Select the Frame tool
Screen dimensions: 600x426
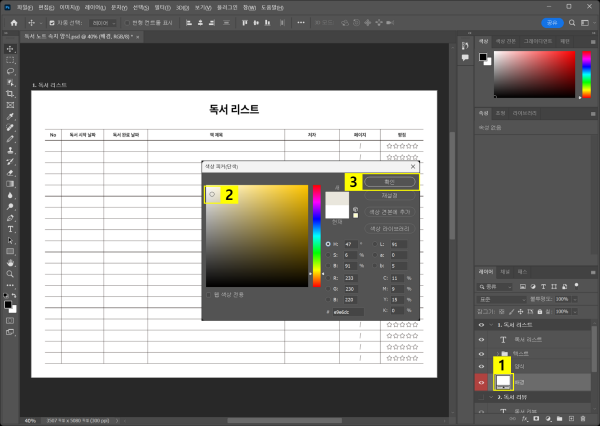point(10,105)
